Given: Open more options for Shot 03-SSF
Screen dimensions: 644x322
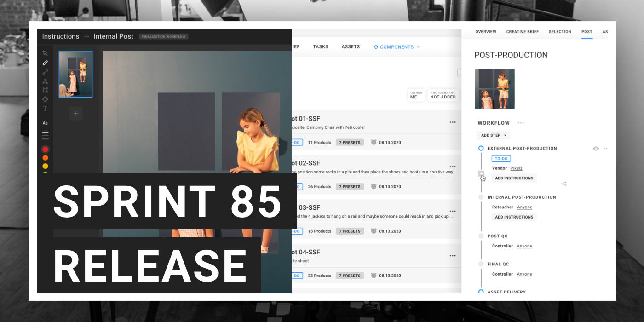Looking at the screenshot, I should (x=453, y=212).
